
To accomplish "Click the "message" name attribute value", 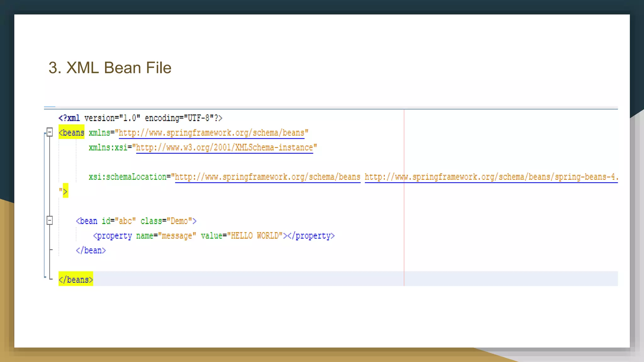I will [x=177, y=236].
